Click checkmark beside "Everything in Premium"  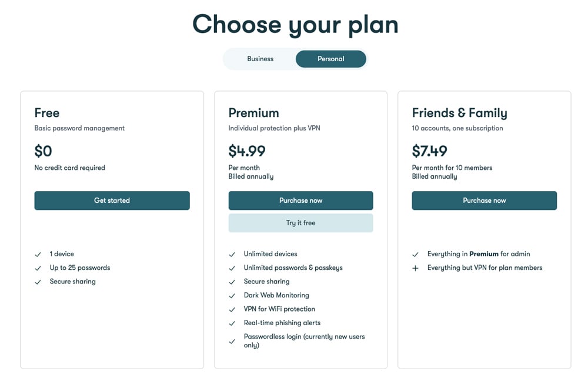click(415, 255)
